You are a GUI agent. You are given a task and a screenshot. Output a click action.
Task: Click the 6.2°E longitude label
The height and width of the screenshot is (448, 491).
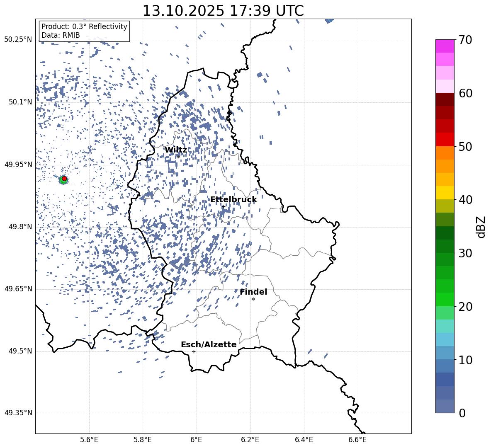[x=250, y=440]
